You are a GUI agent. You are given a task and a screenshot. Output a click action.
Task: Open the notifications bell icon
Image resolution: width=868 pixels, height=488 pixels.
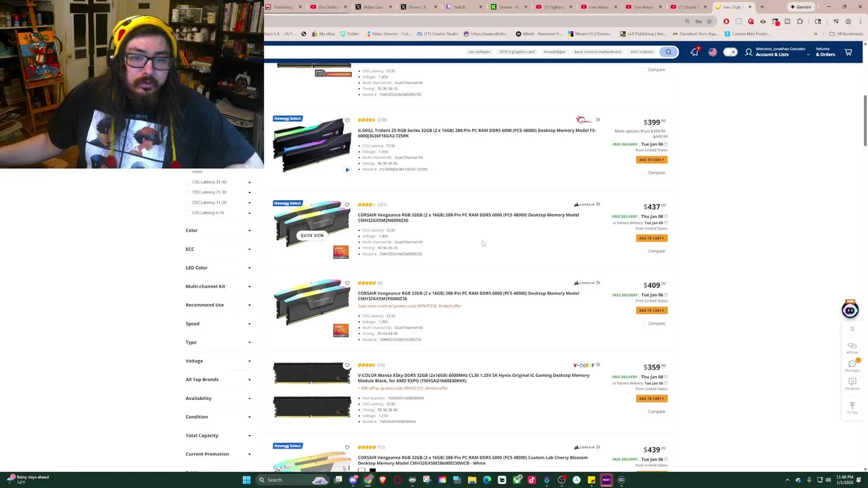(x=694, y=52)
